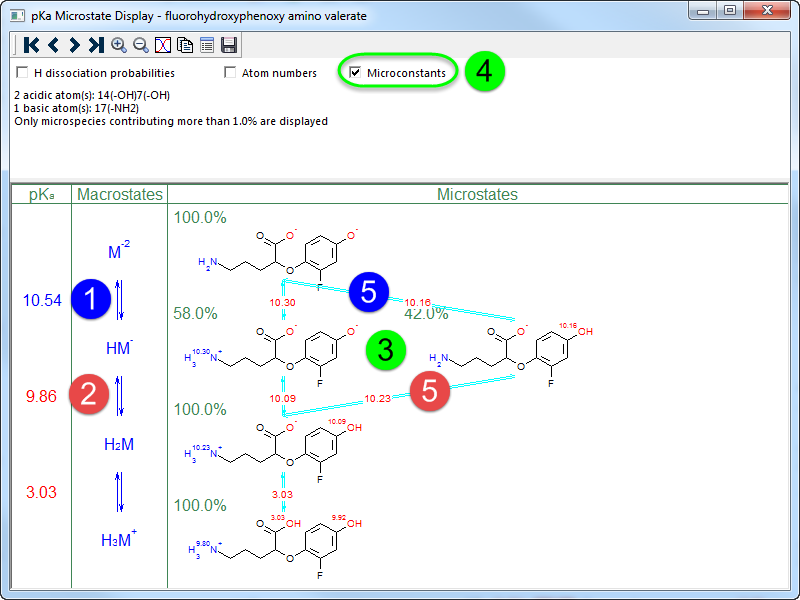Image resolution: width=800 pixels, height=600 pixels.
Task: Click the 42.0% microstate population
Action: pyautogui.click(x=426, y=314)
